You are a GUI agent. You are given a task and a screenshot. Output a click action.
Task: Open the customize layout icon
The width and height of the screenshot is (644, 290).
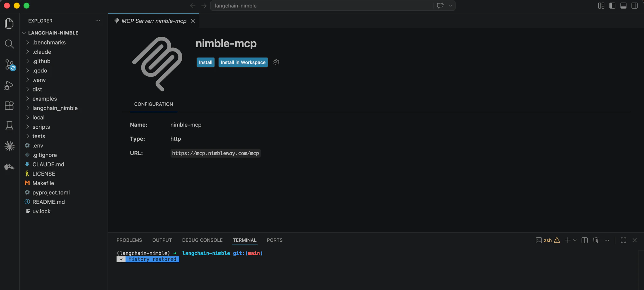pyautogui.click(x=601, y=5)
